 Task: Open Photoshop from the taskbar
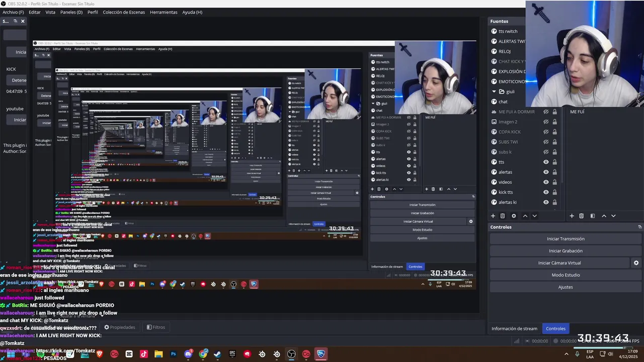pos(173,354)
